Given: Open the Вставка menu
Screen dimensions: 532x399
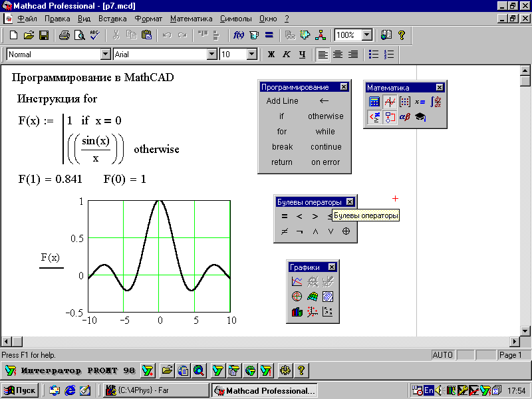Looking at the screenshot, I should click(112, 19).
